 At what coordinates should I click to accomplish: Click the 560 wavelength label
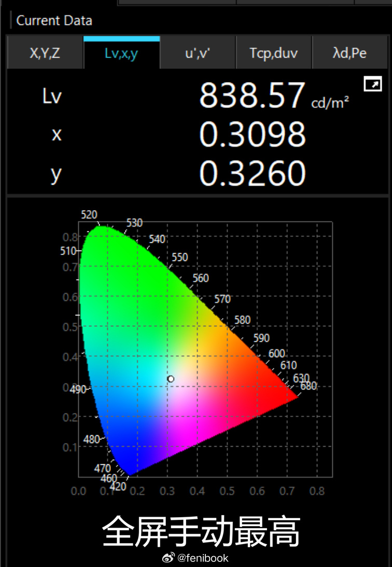pyautogui.click(x=201, y=278)
